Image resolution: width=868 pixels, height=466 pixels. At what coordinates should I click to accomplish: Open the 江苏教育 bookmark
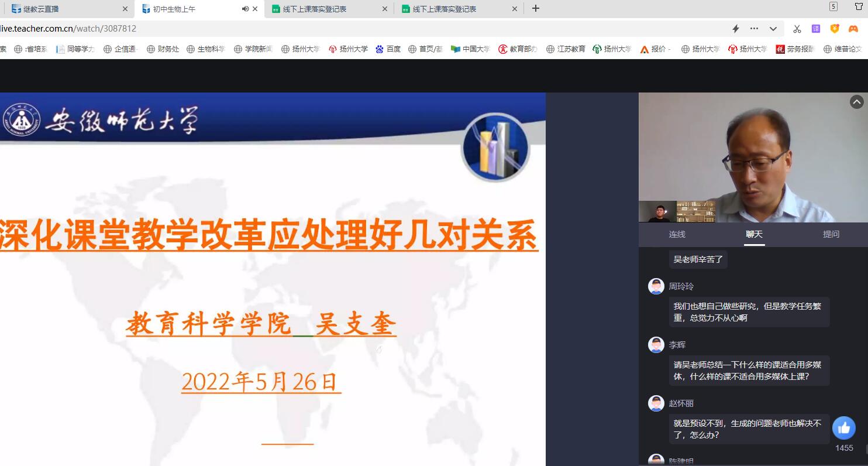pos(566,49)
